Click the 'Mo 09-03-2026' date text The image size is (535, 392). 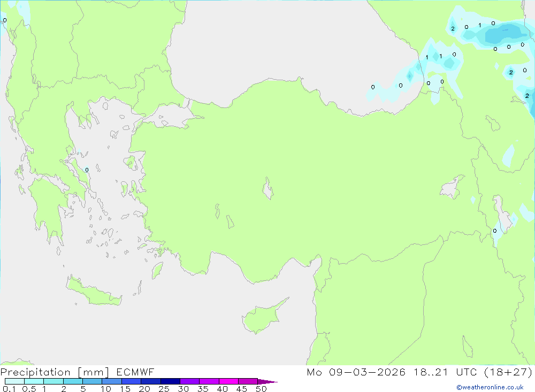[356, 372]
